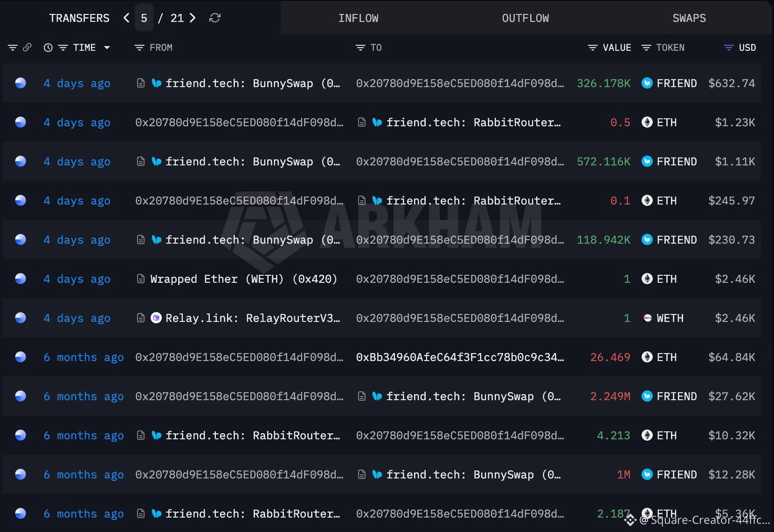This screenshot has width=774, height=532.
Task: Click the contract icon in the $12.28K row
Action: [361, 474]
